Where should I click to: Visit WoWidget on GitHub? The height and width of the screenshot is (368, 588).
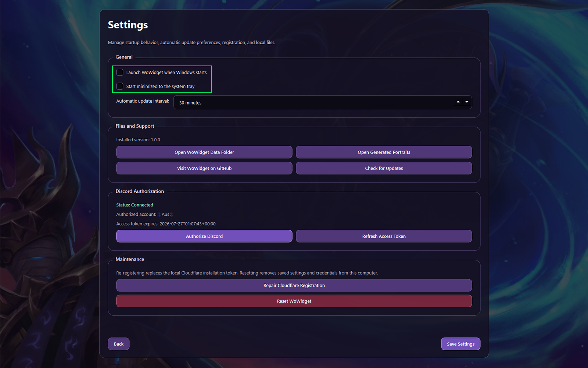204,168
